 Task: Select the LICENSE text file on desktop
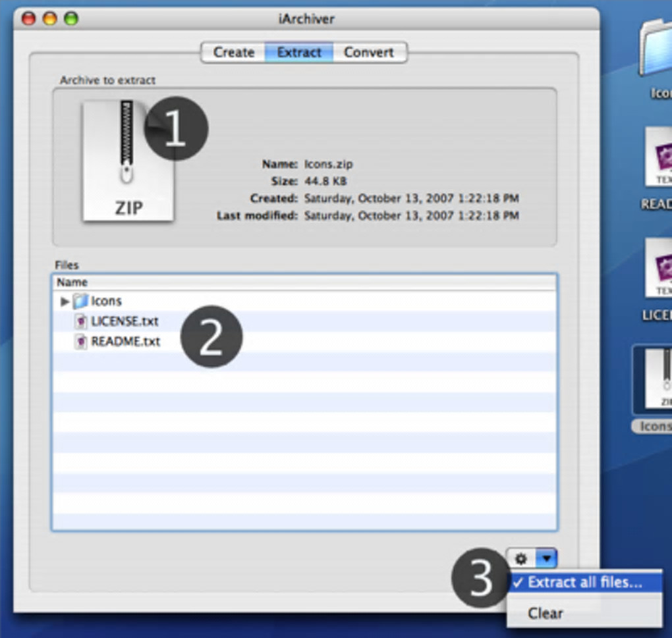click(x=658, y=268)
